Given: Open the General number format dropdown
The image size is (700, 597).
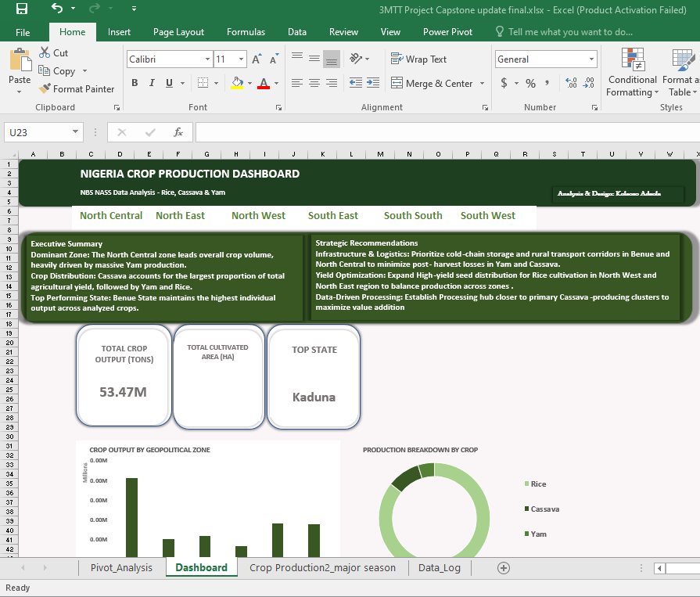Looking at the screenshot, I should tap(591, 59).
